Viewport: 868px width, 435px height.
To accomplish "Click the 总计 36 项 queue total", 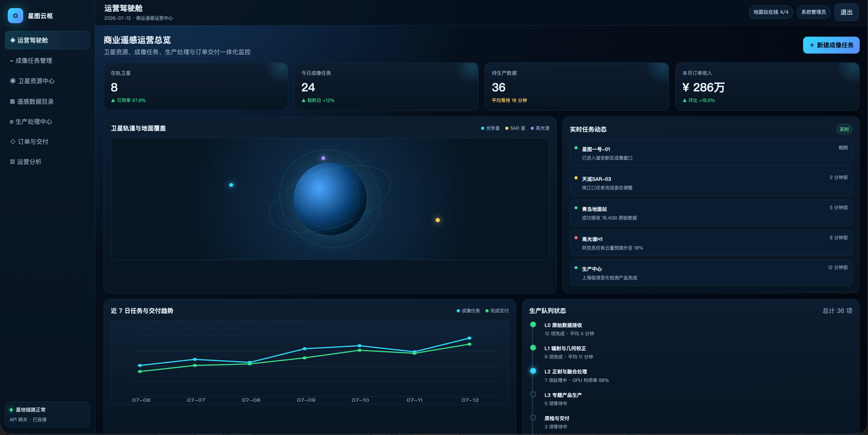I will coord(837,311).
